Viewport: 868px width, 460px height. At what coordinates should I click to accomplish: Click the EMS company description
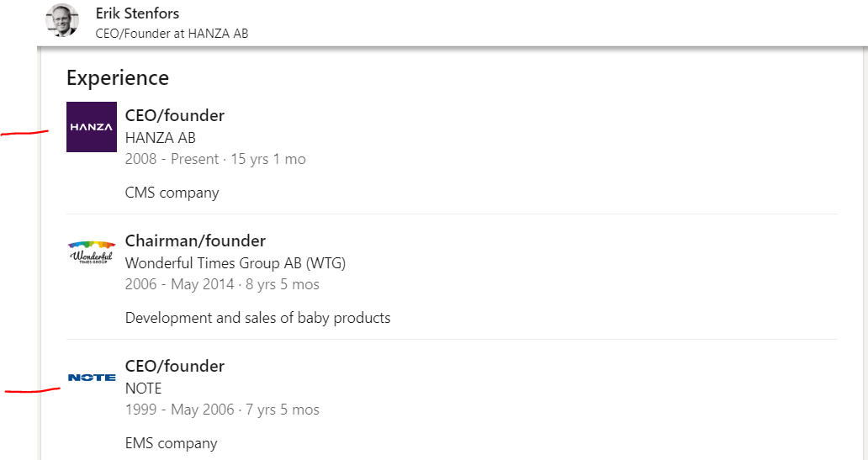(171, 443)
